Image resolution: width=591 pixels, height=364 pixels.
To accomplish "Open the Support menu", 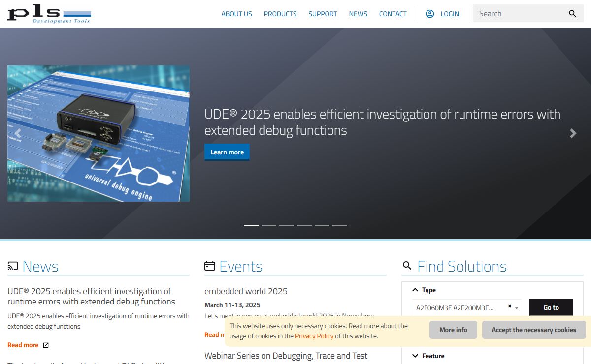I will [x=323, y=14].
